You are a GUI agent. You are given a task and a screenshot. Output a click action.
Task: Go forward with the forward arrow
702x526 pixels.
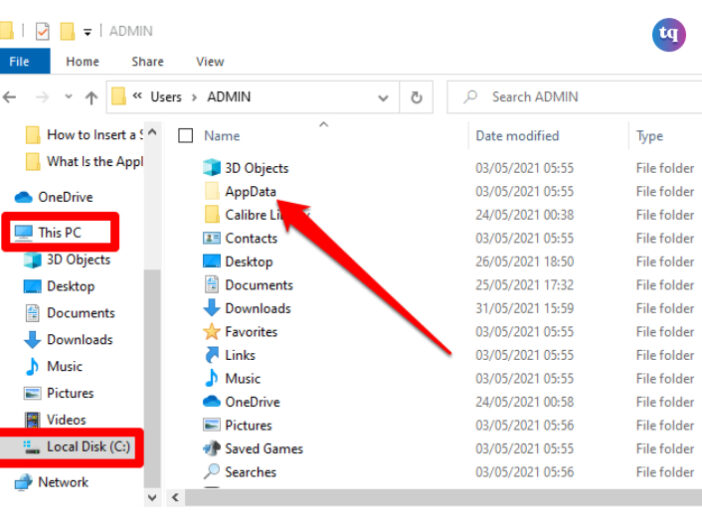[x=43, y=97]
